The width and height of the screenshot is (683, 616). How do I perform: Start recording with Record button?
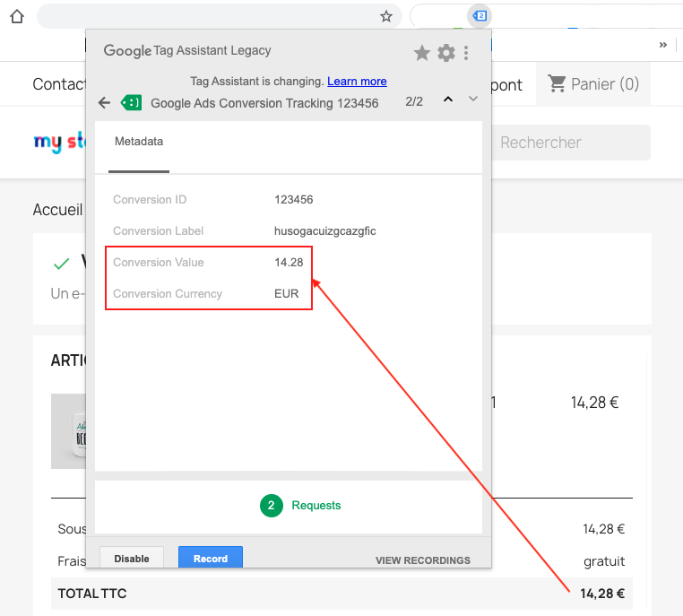(x=211, y=558)
